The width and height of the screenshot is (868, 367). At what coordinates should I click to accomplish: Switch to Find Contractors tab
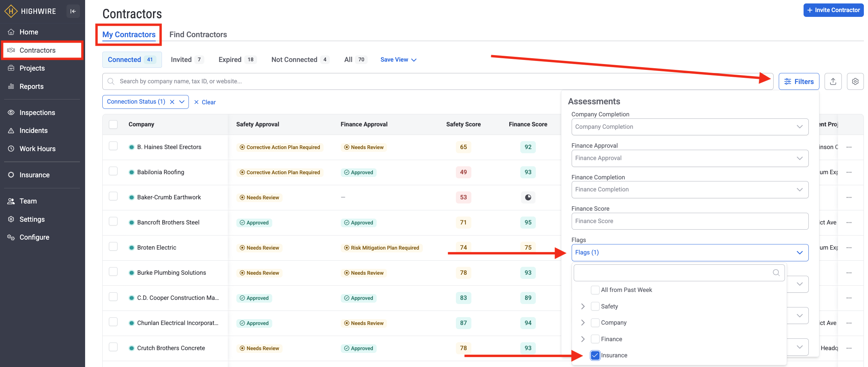click(x=198, y=35)
